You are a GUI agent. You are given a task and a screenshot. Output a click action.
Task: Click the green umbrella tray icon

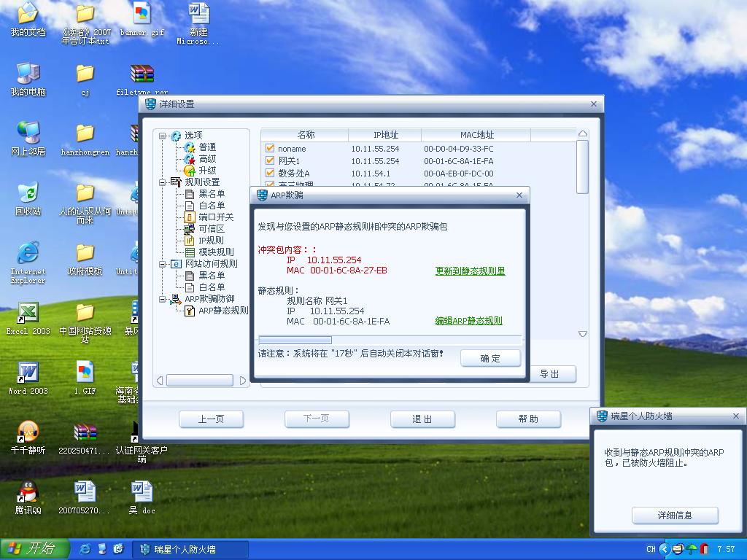(x=692, y=549)
